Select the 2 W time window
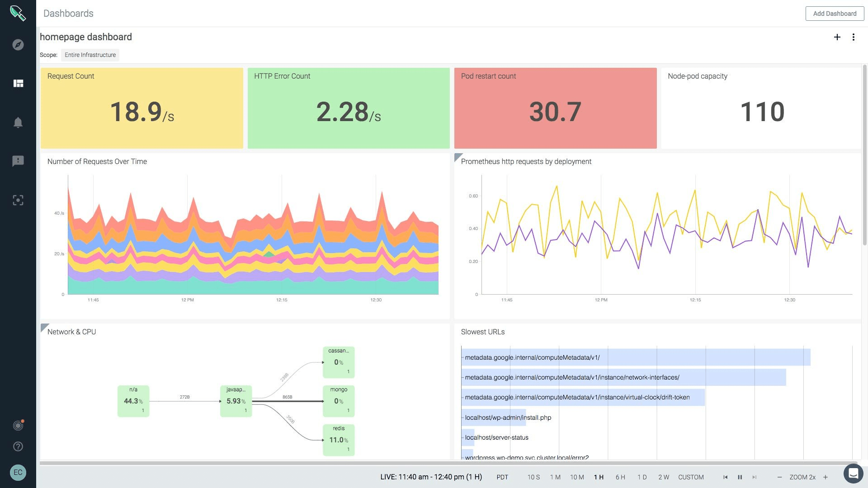 pos(663,477)
